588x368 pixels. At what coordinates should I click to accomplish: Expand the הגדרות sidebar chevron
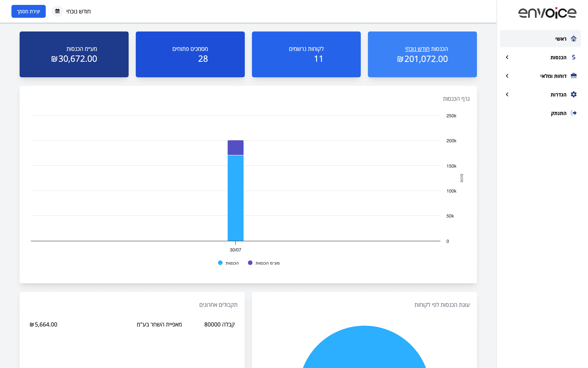[507, 94]
